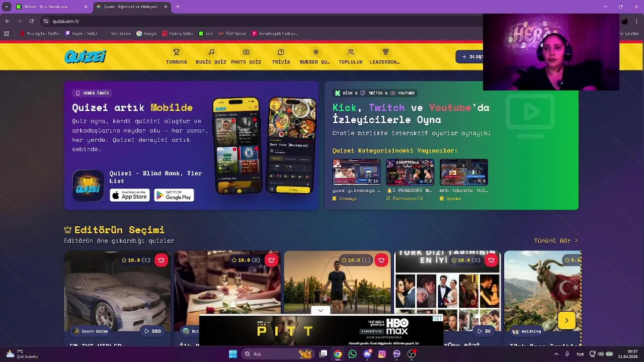Open iremys stream thumbnail
This screenshot has height=362, width=644.
pyautogui.click(x=357, y=172)
